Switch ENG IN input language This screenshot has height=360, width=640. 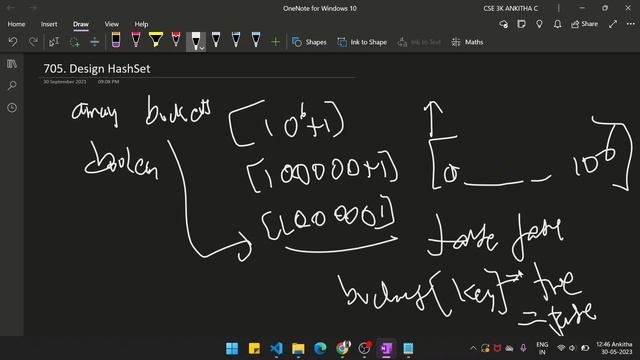click(542, 348)
